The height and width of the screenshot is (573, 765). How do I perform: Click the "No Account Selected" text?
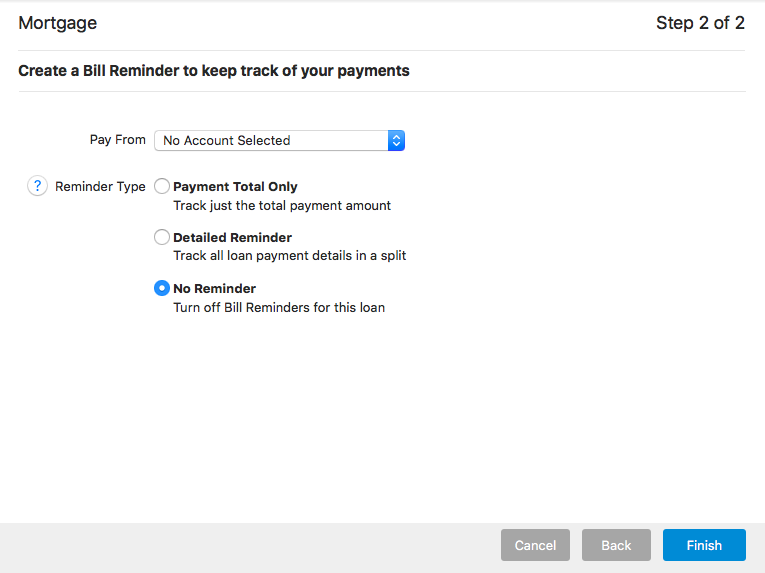(226, 141)
